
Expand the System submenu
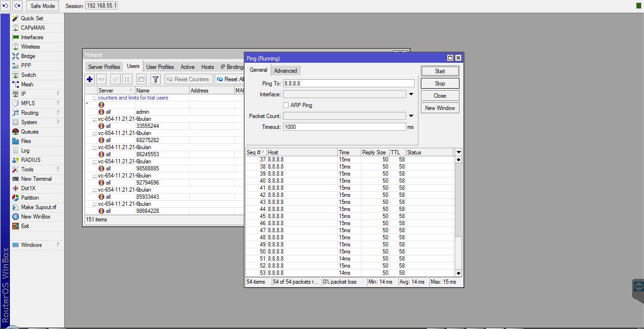[x=59, y=122]
